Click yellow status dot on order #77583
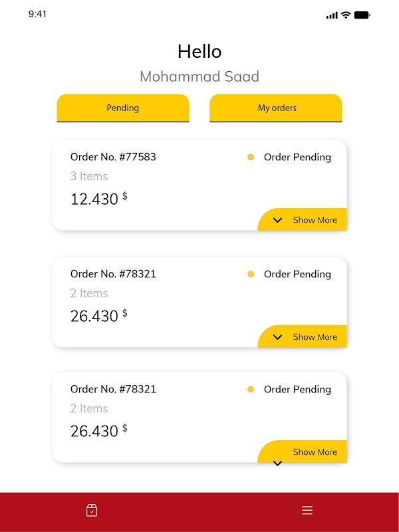399x532 pixels. [x=251, y=158]
